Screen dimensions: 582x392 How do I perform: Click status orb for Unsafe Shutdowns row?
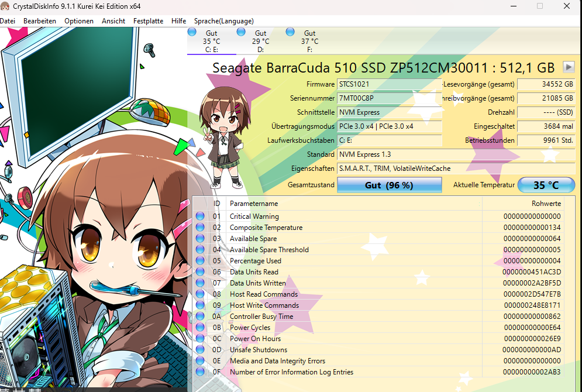(x=200, y=350)
